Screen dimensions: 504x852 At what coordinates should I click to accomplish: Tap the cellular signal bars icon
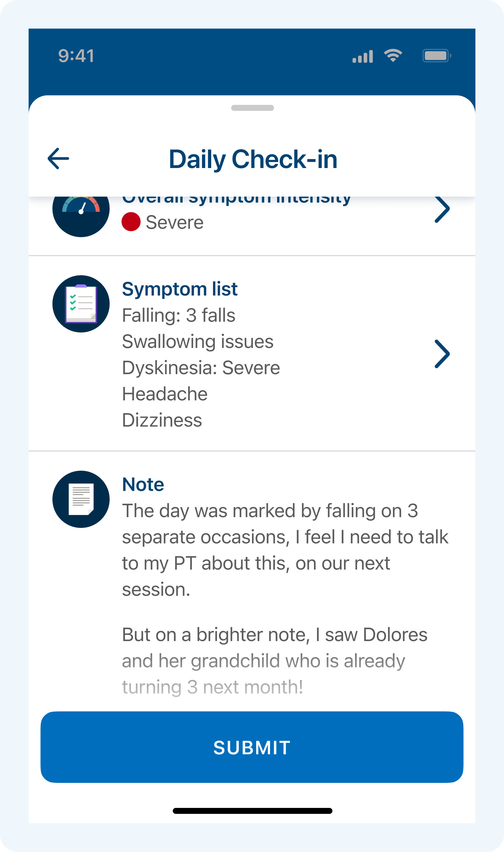click(363, 56)
